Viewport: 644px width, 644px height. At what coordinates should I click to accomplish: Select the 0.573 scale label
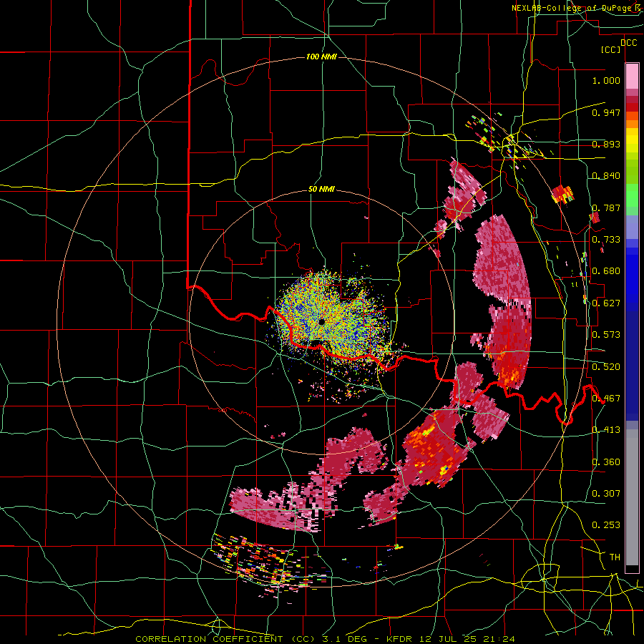pos(606,335)
